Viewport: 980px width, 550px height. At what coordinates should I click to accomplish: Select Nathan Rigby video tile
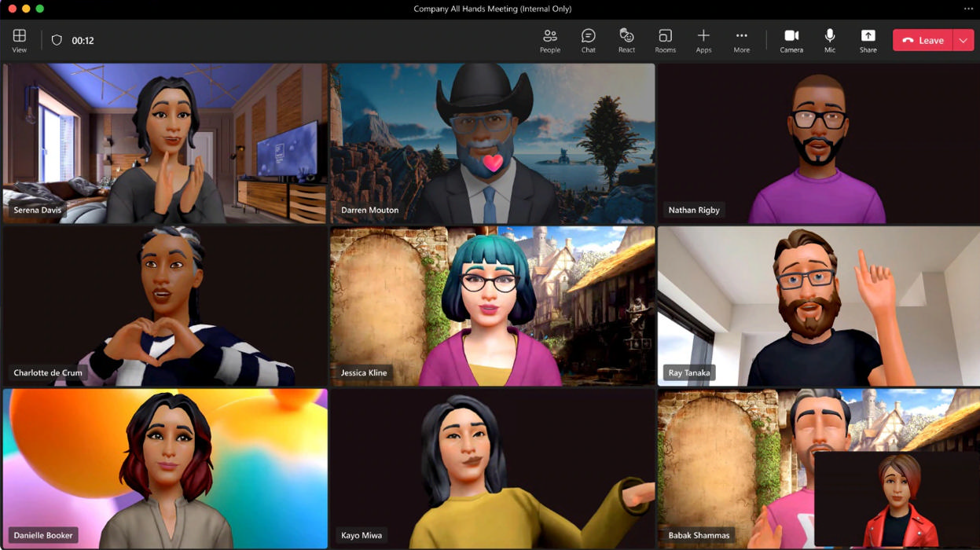pos(819,144)
